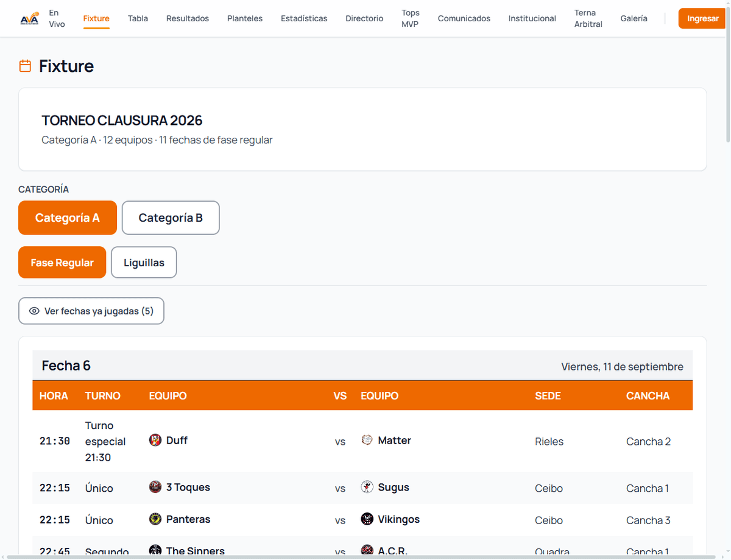Click the '21:30' time in the Duff row

coord(55,441)
